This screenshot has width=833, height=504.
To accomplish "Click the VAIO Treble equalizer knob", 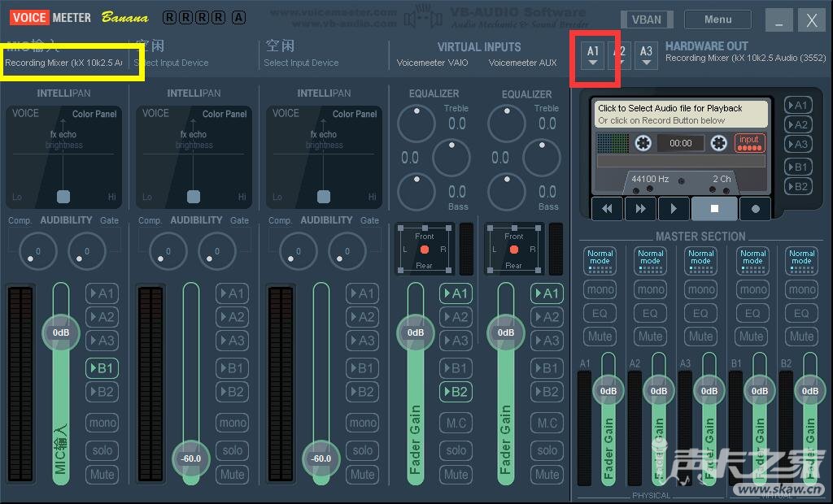I will pos(416,124).
